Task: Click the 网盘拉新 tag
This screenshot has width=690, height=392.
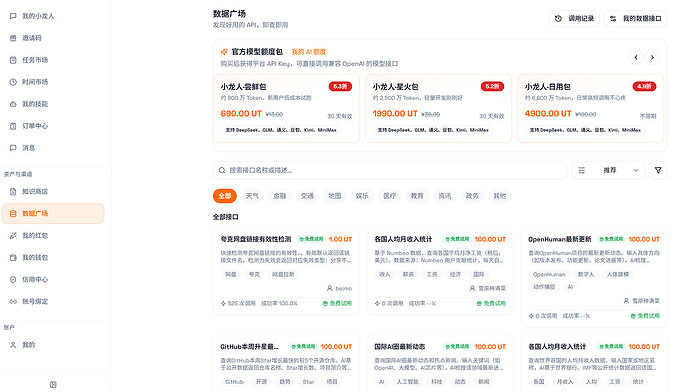Action: point(283,274)
